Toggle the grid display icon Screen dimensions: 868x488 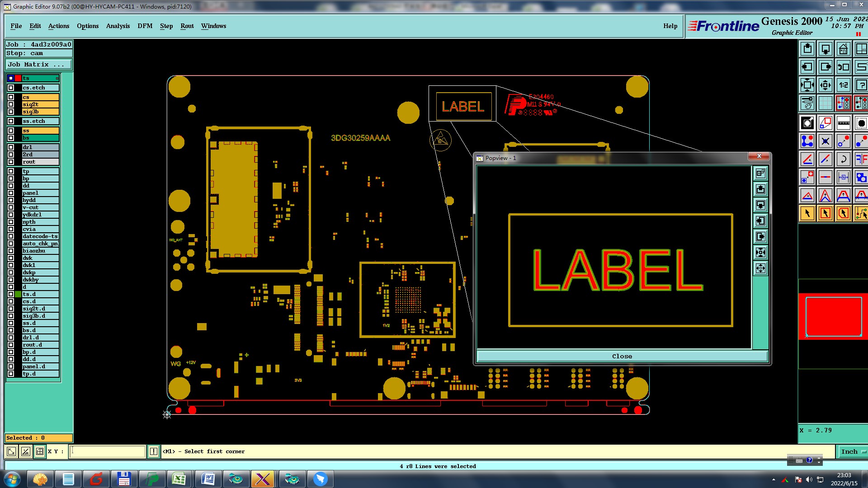tap(826, 103)
